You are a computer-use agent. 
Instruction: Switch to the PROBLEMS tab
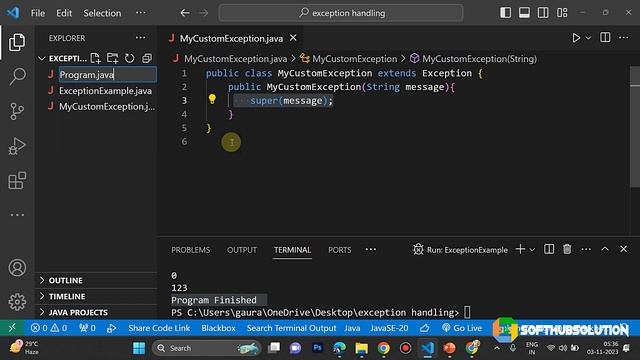(191, 250)
